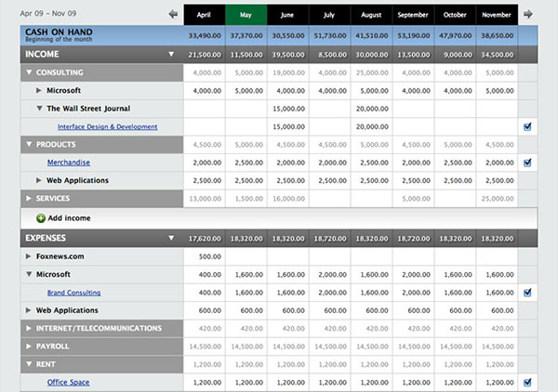Image resolution: width=558 pixels, height=392 pixels.
Task: Click the previous months left arrow
Action: (173, 14)
